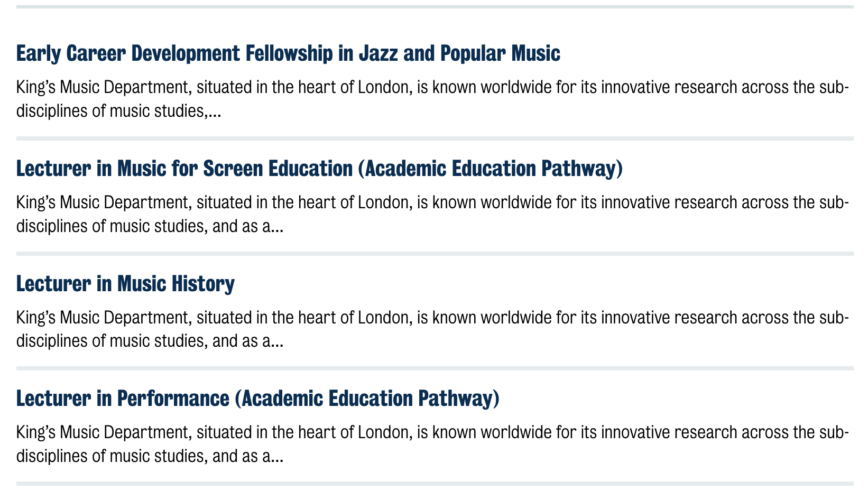The width and height of the screenshot is (868, 500).
Task: Click divider between Music History and Performance listings
Action: [x=435, y=368]
